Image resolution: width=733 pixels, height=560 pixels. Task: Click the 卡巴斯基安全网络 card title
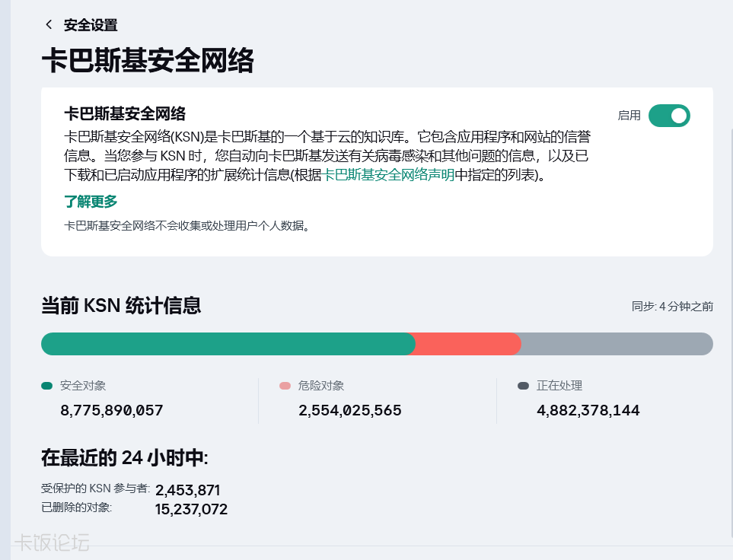[125, 113]
